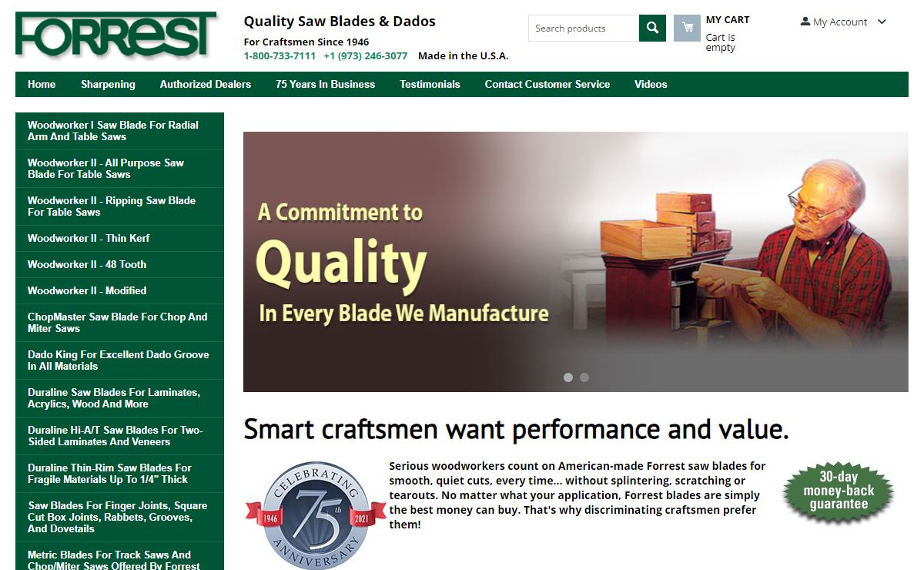This screenshot has height=570, width=924.
Task: Open Dado King category
Action: (119, 360)
